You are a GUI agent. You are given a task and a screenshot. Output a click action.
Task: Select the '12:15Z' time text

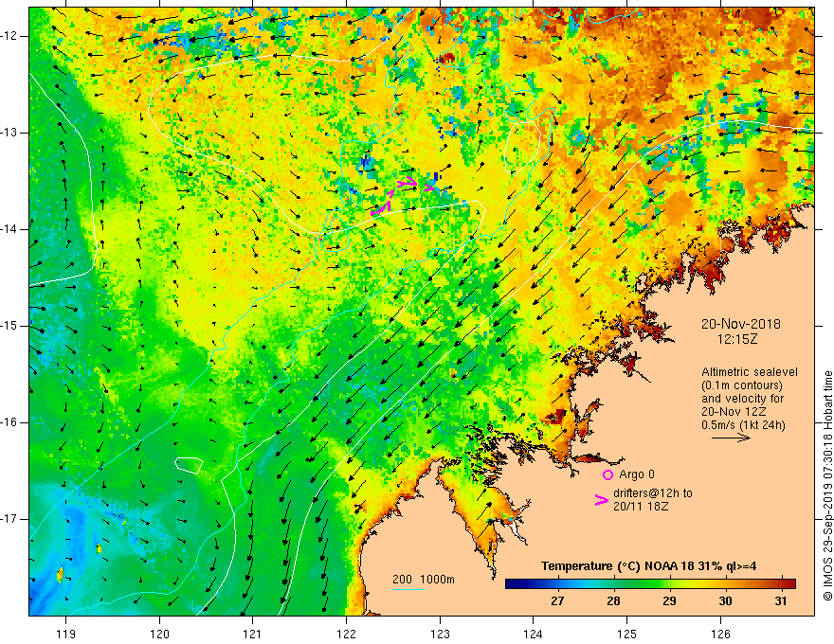pos(737,338)
